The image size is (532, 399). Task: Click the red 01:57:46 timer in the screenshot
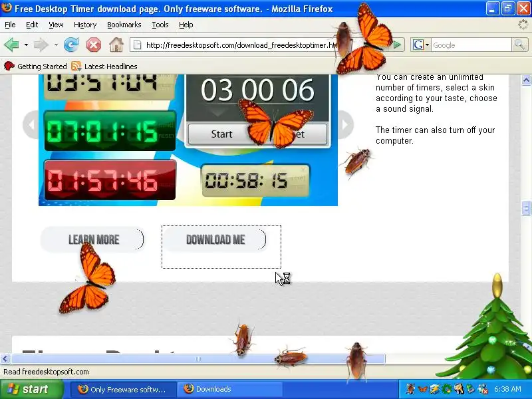(110, 180)
